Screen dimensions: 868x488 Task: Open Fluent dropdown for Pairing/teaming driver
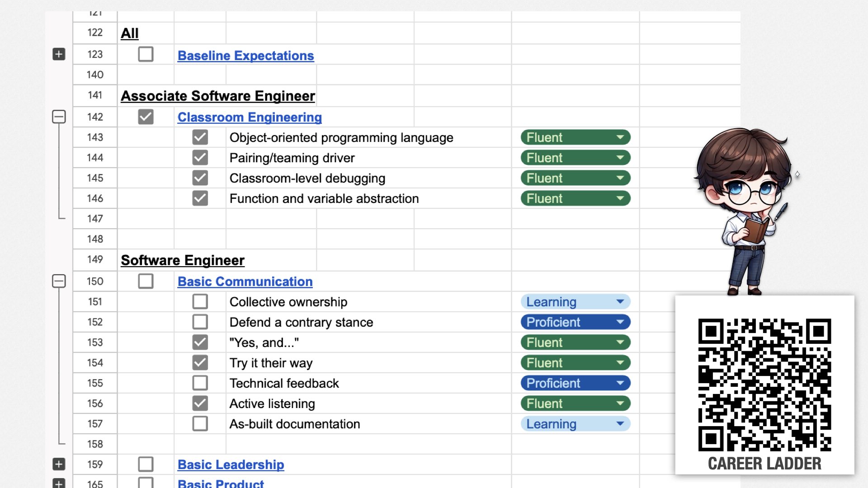[x=576, y=158]
